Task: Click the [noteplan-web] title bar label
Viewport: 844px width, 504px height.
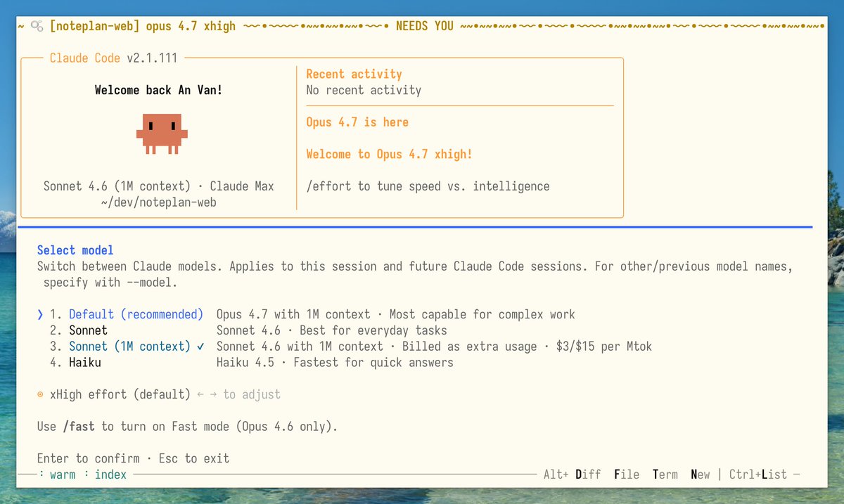Action: pos(95,26)
